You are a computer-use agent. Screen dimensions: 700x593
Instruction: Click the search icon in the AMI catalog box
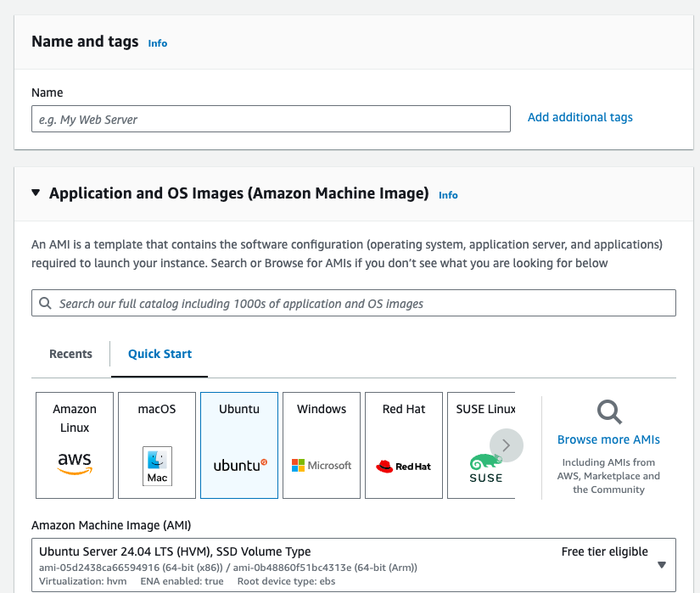[45, 304]
